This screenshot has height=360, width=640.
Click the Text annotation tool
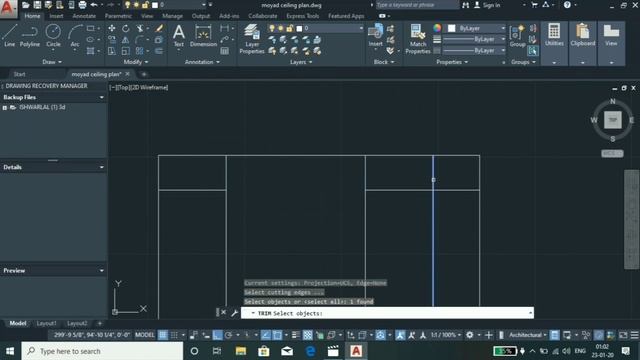pyautogui.click(x=178, y=36)
